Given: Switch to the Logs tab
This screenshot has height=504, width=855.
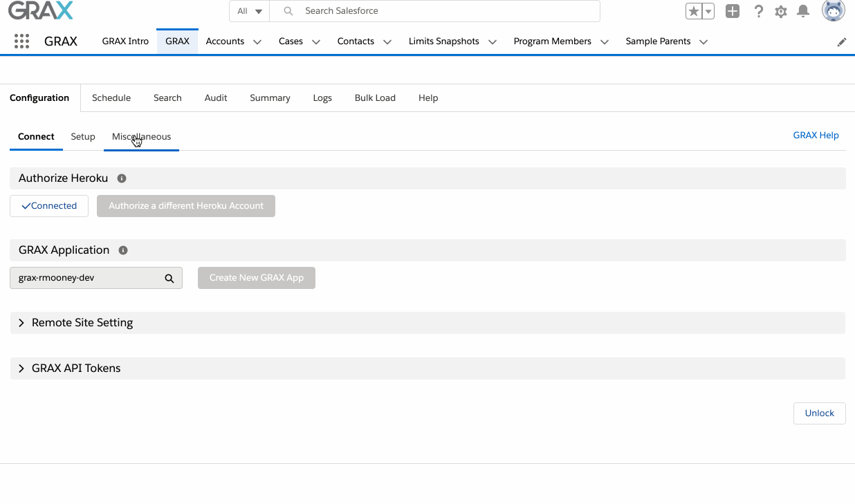Looking at the screenshot, I should click(322, 98).
